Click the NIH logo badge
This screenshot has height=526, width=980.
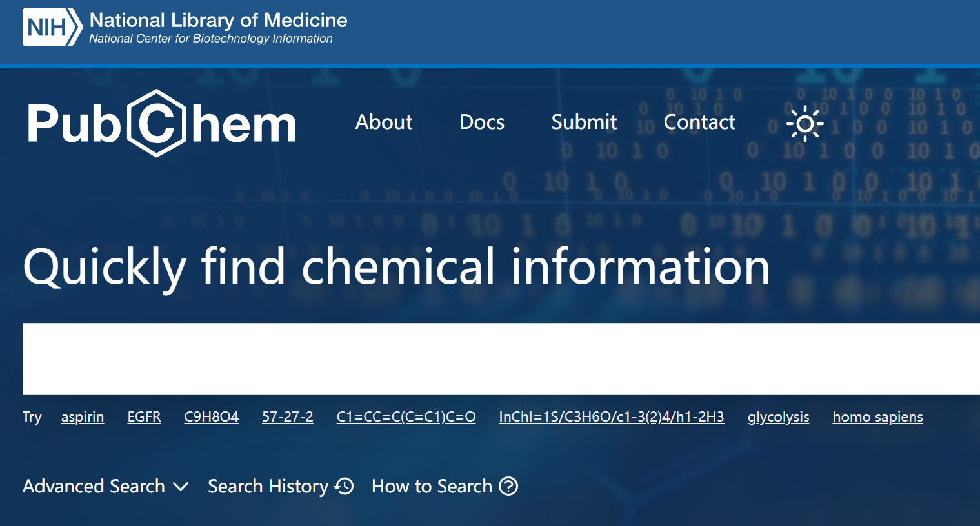52,27
